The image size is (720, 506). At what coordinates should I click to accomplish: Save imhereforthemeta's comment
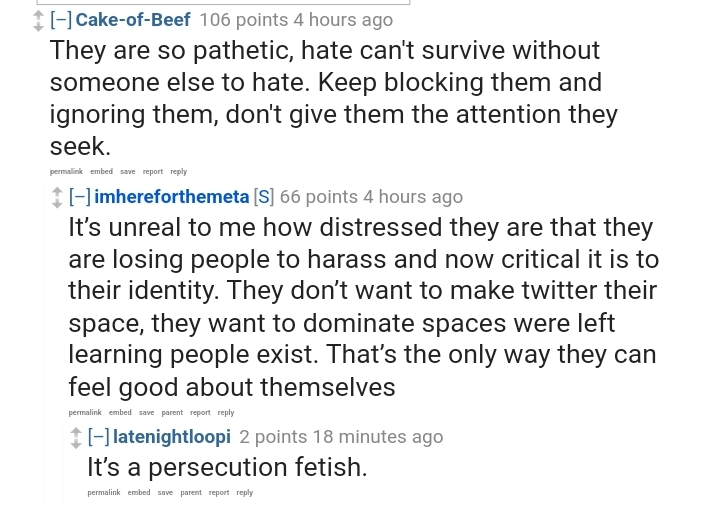pyautogui.click(x=147, y=412)
